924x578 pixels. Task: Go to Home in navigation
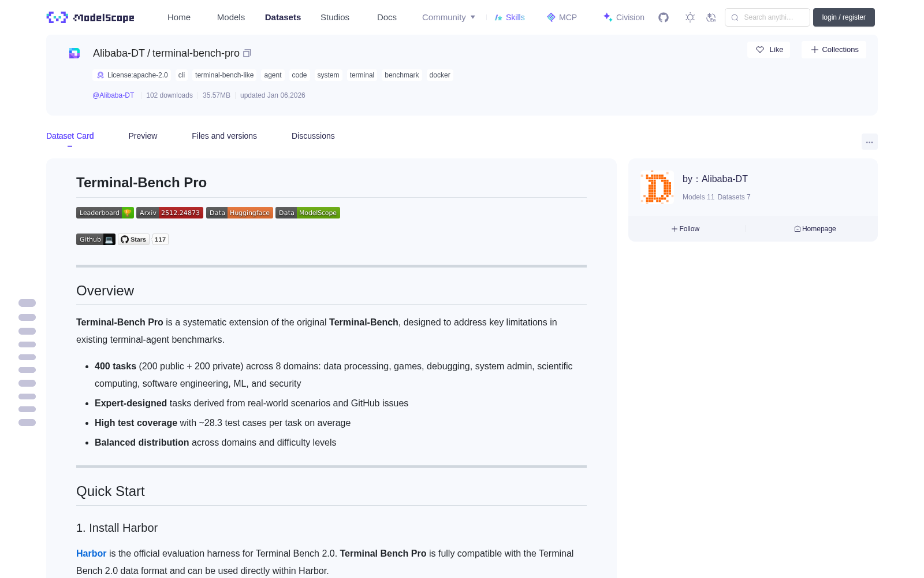coord(179,17)
